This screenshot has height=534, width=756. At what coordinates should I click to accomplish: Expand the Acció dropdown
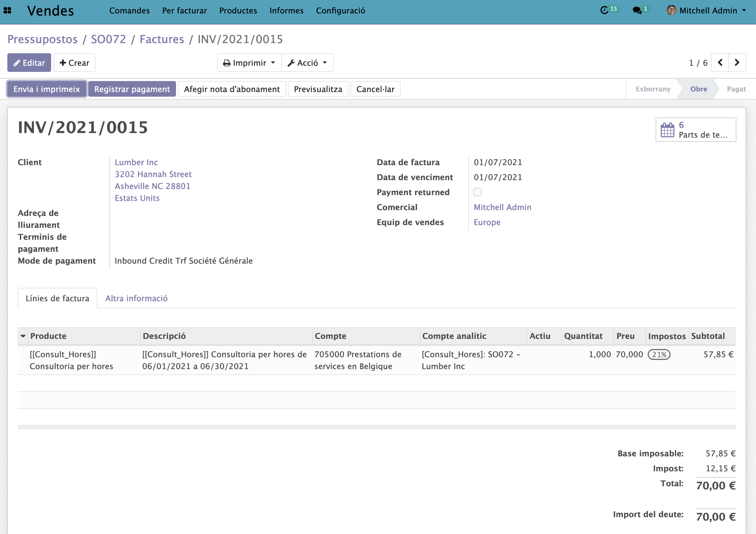307,62
